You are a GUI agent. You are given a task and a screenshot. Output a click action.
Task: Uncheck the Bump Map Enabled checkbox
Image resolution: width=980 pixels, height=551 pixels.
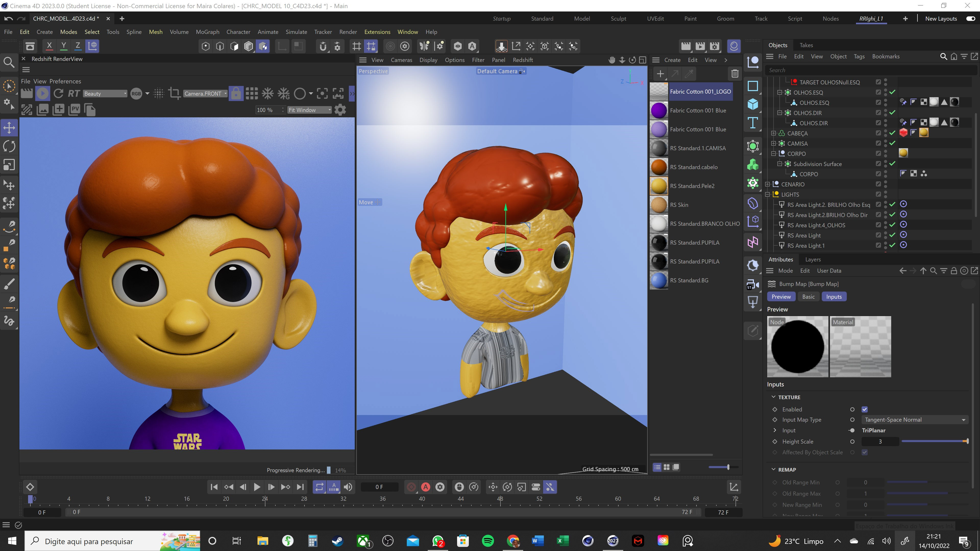[864, 409]
